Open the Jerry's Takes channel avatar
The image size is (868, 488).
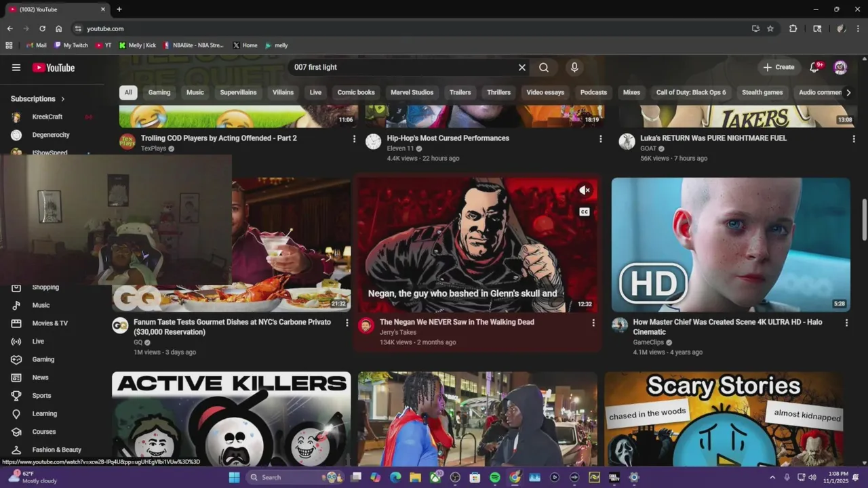[366, 325]
